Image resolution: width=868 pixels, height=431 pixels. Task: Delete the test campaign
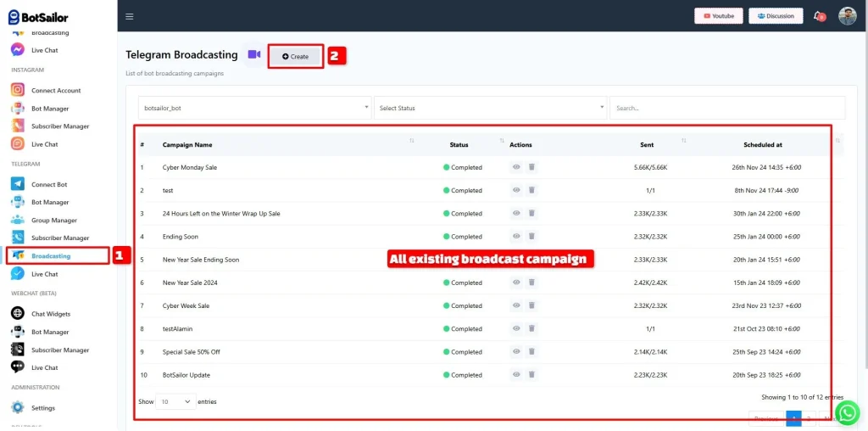point(531,190)
